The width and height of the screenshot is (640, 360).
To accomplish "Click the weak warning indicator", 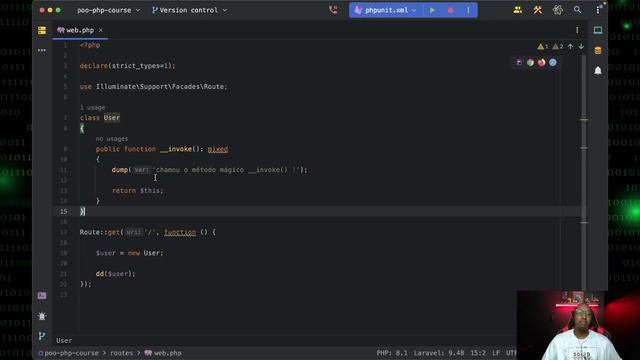I will 558,47.
